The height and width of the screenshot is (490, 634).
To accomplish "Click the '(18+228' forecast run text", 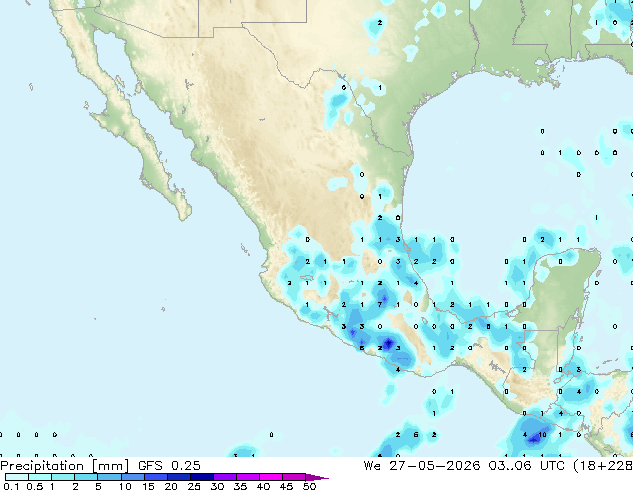I will (603, 466).
